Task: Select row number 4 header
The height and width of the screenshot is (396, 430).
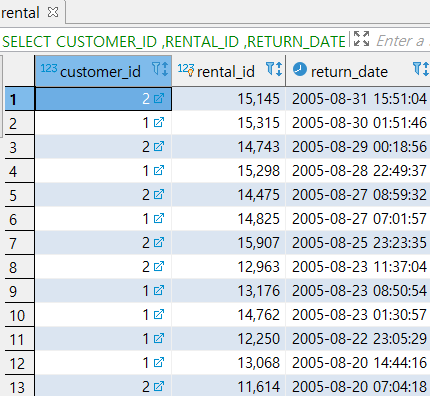Action: (19, 171)
